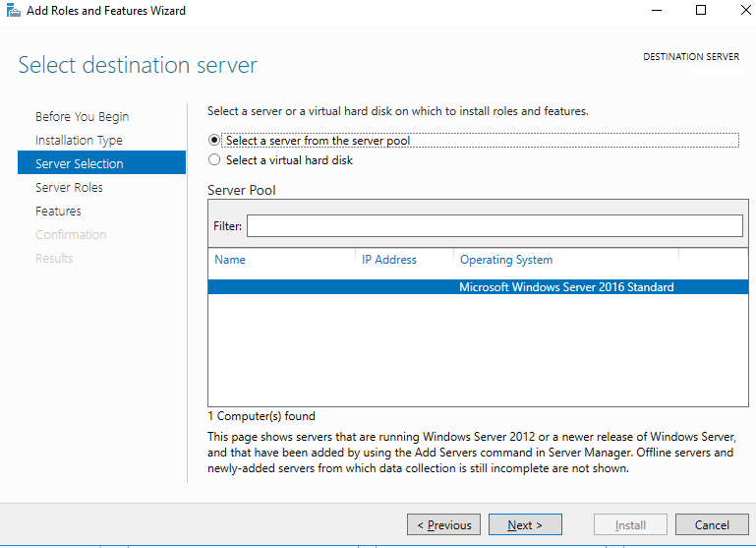Go to the Before You Begin step

(82, 117)
